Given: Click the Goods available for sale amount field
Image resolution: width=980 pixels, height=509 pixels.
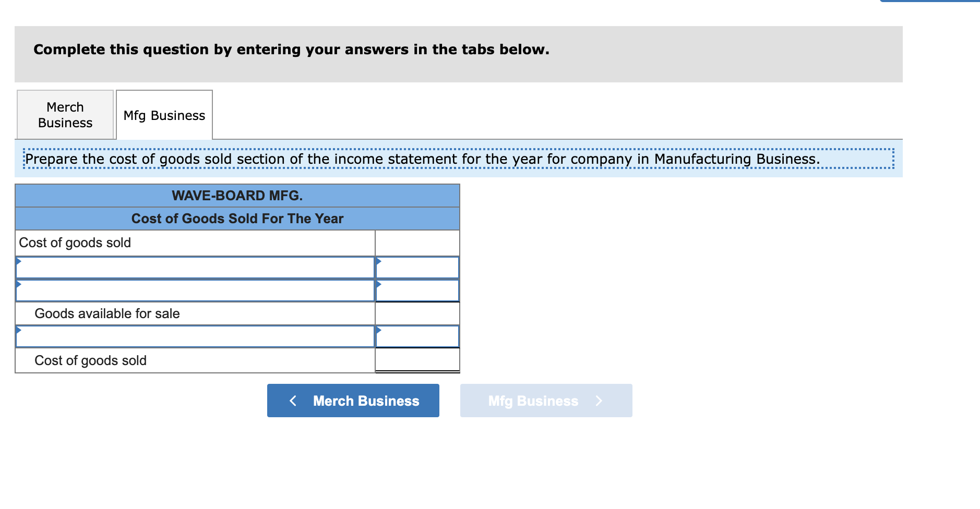Looking at the screenshot, I should point(417,313).
